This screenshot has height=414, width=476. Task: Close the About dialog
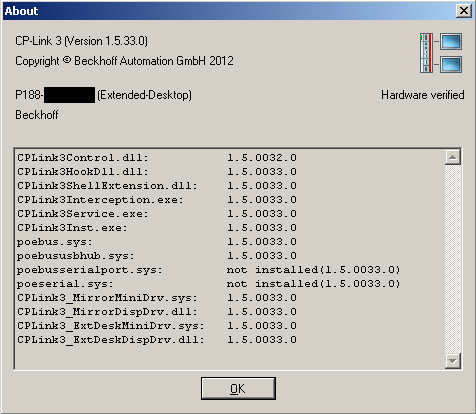(464, 11)
